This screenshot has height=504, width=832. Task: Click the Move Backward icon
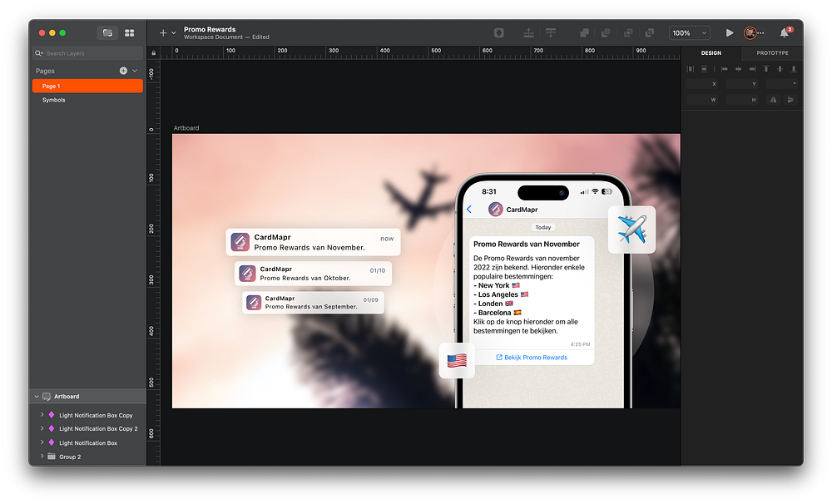pos(551,33)
